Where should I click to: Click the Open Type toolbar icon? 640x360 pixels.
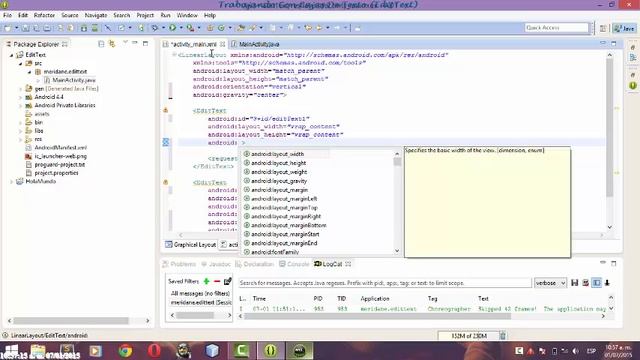tap(241, 28)
